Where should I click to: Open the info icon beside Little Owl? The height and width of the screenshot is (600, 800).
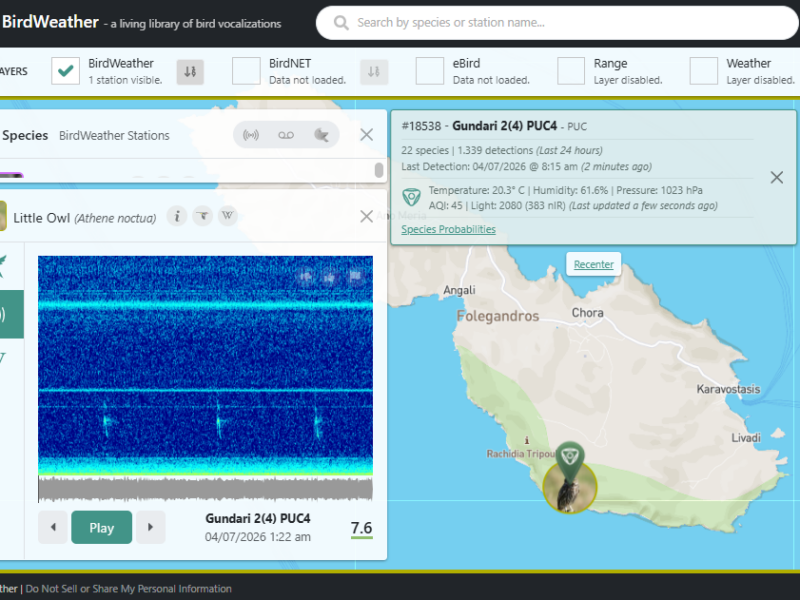point(177,216)
